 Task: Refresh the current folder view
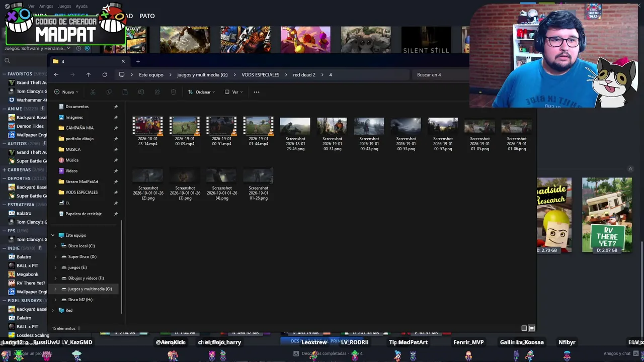point(104,74)
